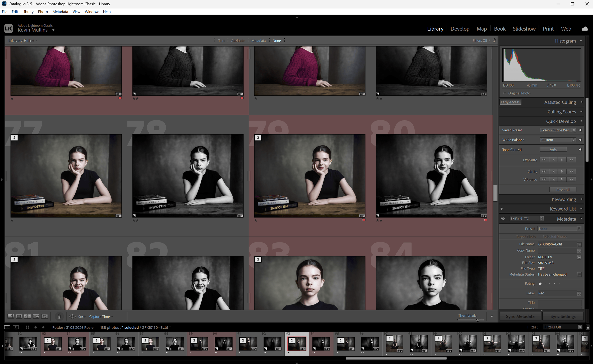Select the Painter spray can tool

pyautogui.click(x=59, y=316)
